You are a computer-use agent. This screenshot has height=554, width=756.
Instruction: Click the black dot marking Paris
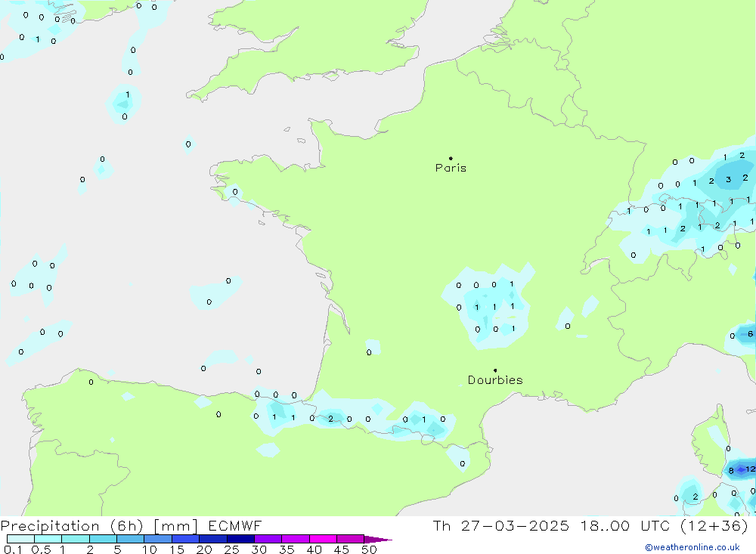pyautogui.click(x=451, y=158)
